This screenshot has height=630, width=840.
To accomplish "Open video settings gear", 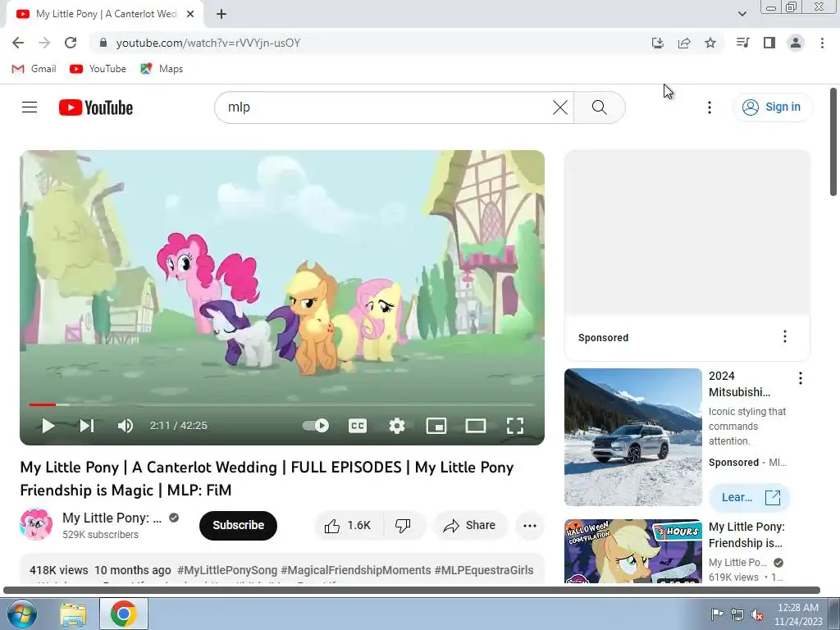I will [397, 426].
